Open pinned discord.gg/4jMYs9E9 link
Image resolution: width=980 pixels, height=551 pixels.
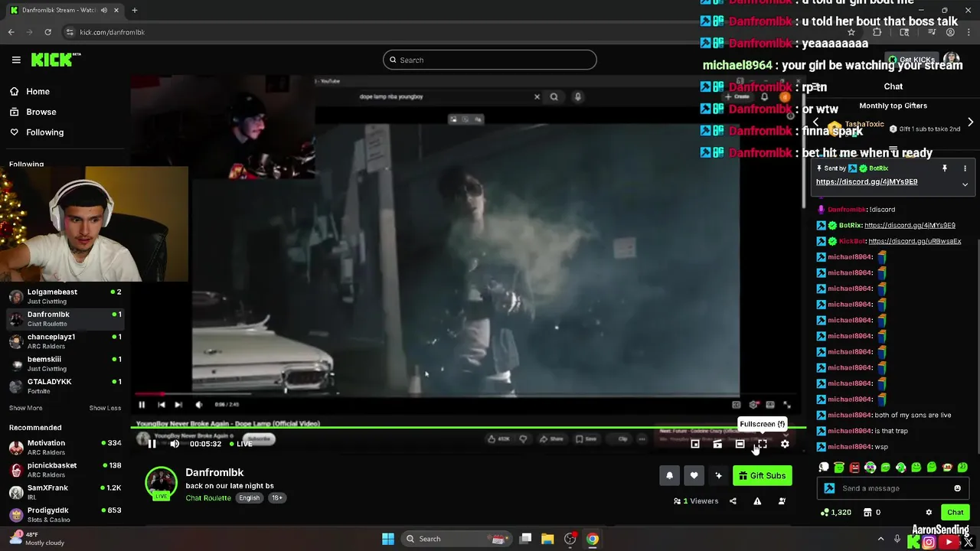point(867,181)
